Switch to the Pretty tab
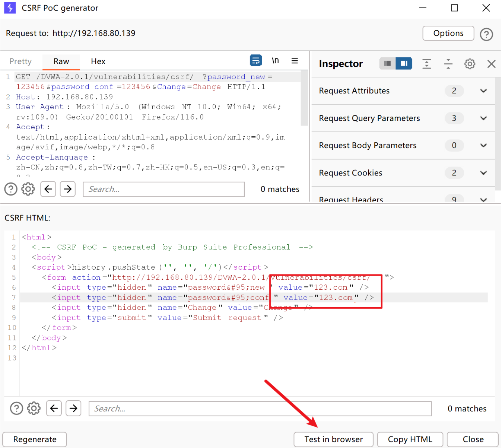This screenshot has width=502, height=448. pos(20,61)
